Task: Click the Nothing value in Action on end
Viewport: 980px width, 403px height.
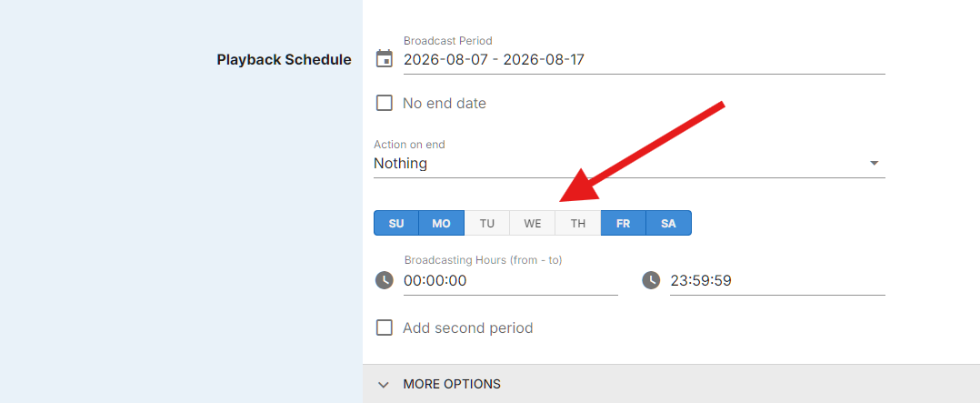Action: 401,164
